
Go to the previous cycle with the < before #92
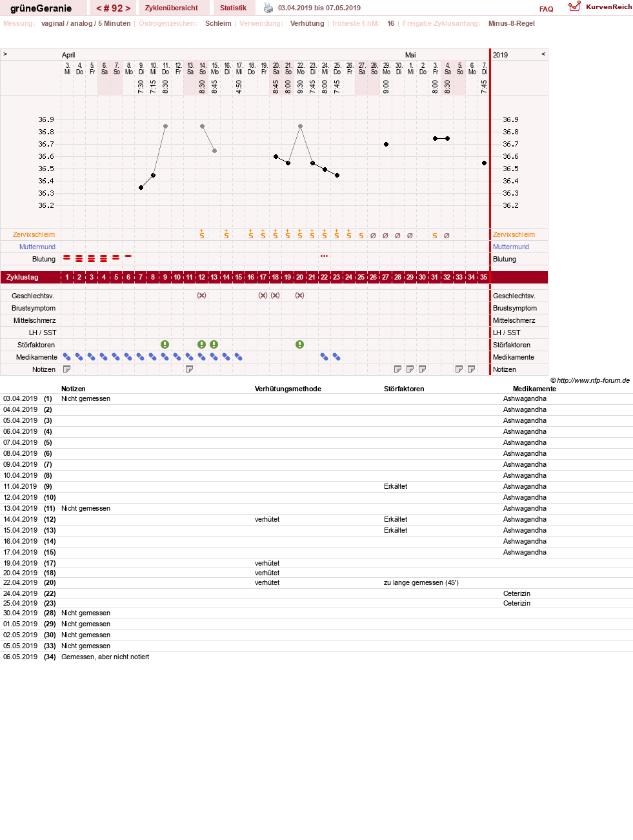tap(99, 8)
